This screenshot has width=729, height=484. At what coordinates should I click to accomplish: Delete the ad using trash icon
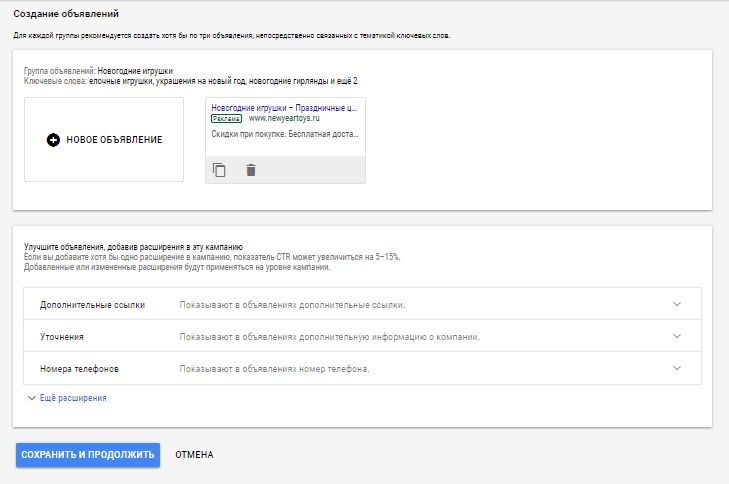point(251,170)
